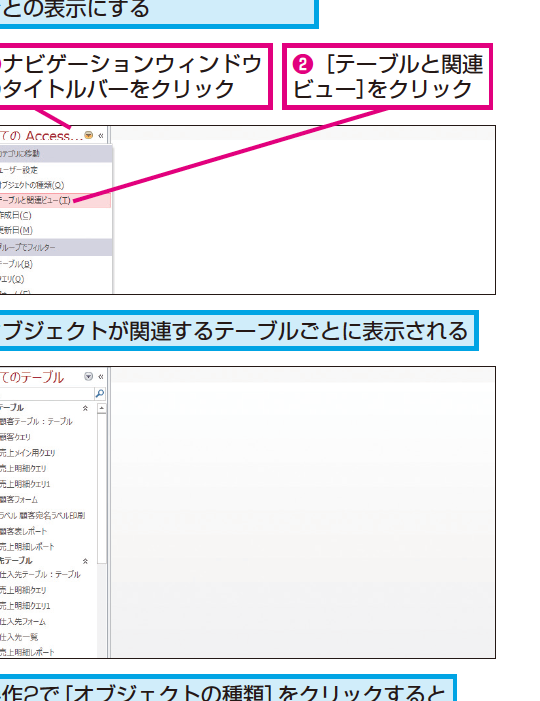Select 売上明細クエリ1 under the first テーブル group

25,484
